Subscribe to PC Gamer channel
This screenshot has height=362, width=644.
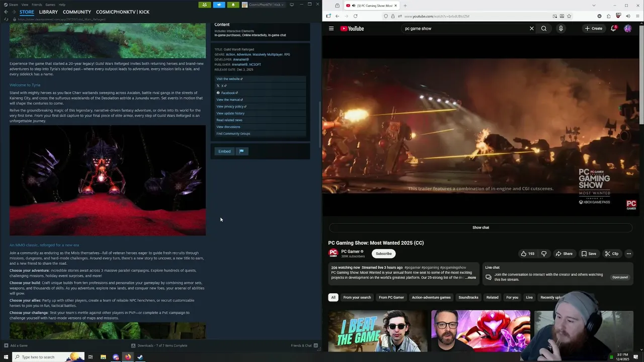point(383,254)
